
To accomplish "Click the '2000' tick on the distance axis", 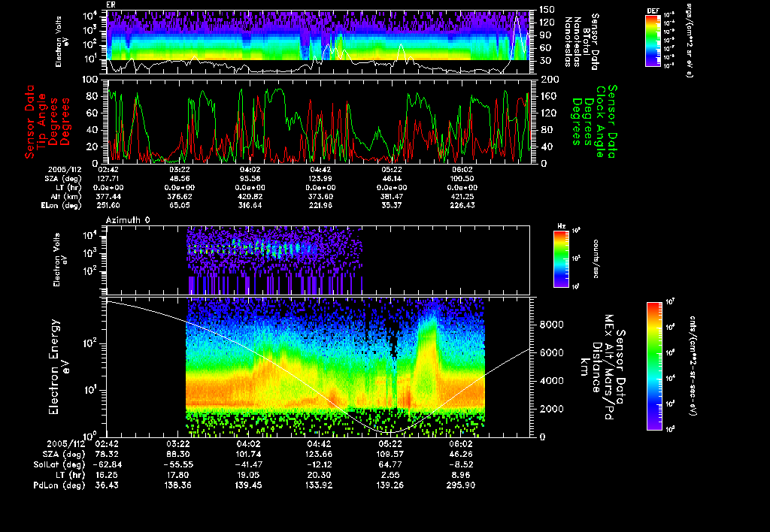I will pos(551,410).
